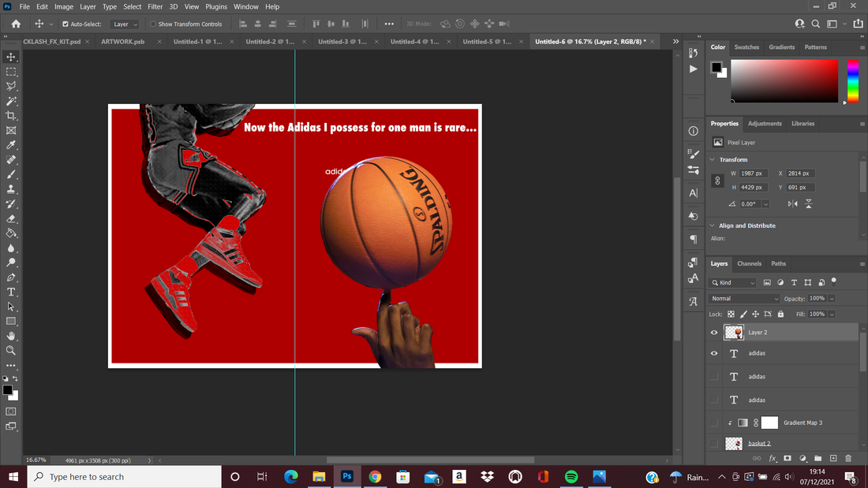Open the Filter menu
Viewport: 868px width, 488px height.
155,6
